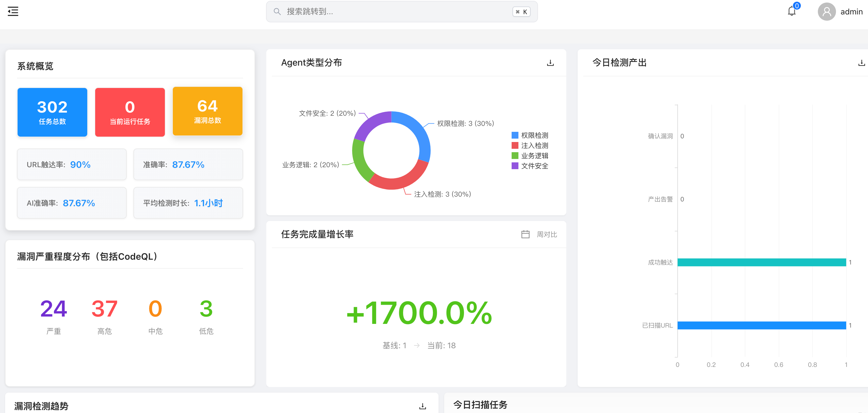The height and width of the screenshot is (413, 868).
Task: Open the admin avatar menu
Action: point(827,12)
